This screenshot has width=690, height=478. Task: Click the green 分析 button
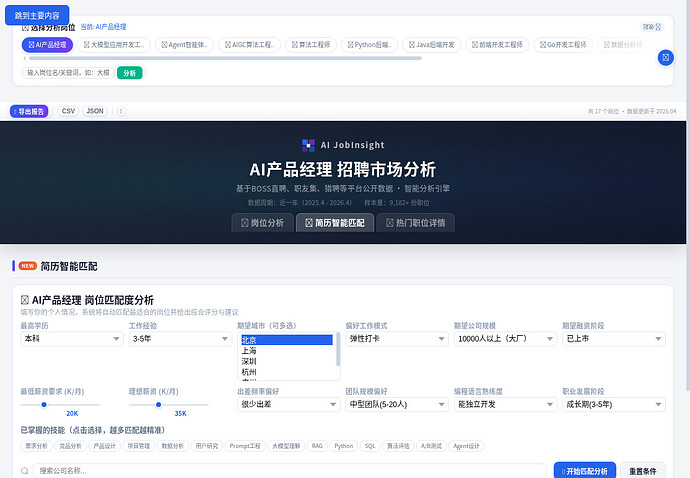pos(129,73)
